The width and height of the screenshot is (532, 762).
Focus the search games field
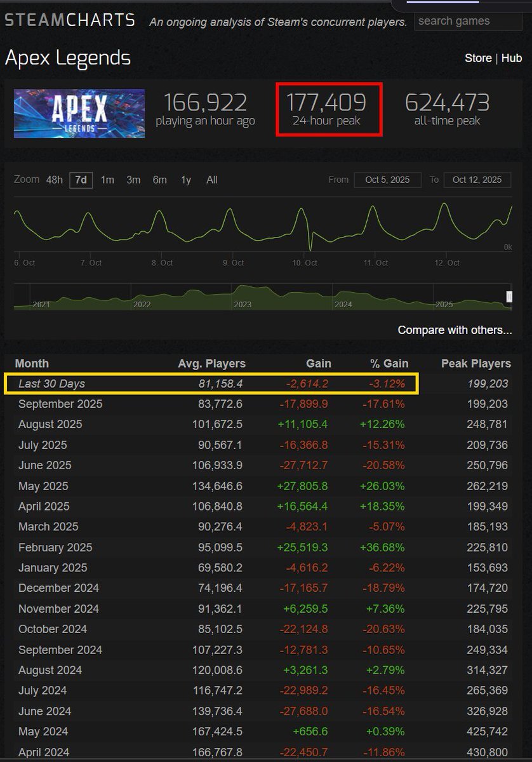click(468, 21)
